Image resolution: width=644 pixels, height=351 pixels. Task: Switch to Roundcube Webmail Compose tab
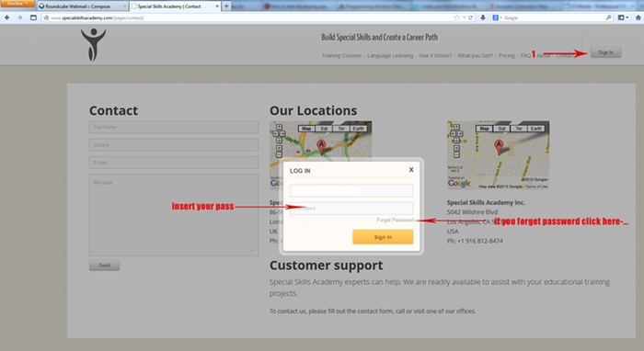82,6
